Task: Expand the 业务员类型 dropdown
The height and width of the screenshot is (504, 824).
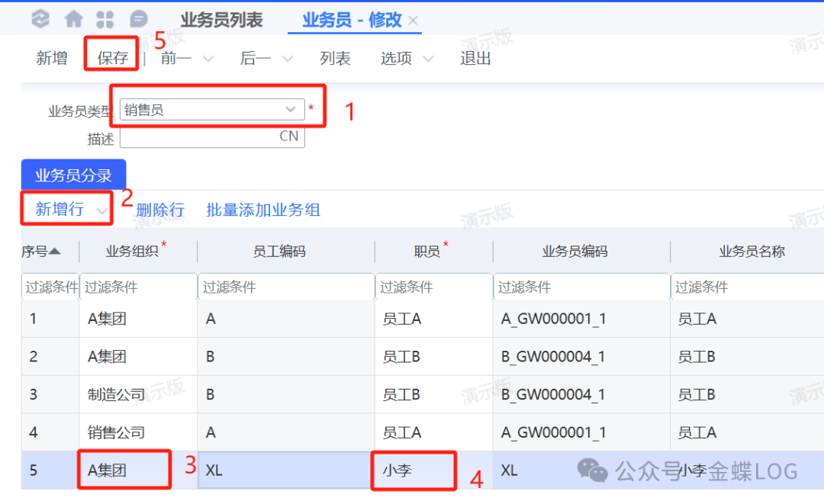Action: 290,110
